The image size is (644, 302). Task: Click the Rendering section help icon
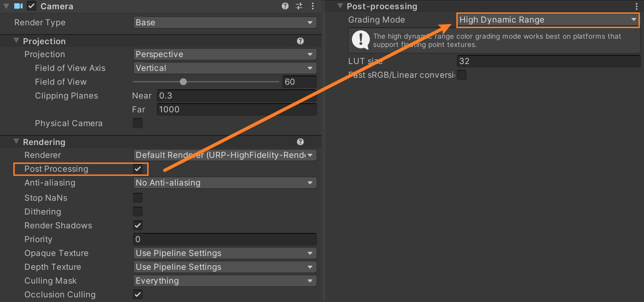[300, 142]
